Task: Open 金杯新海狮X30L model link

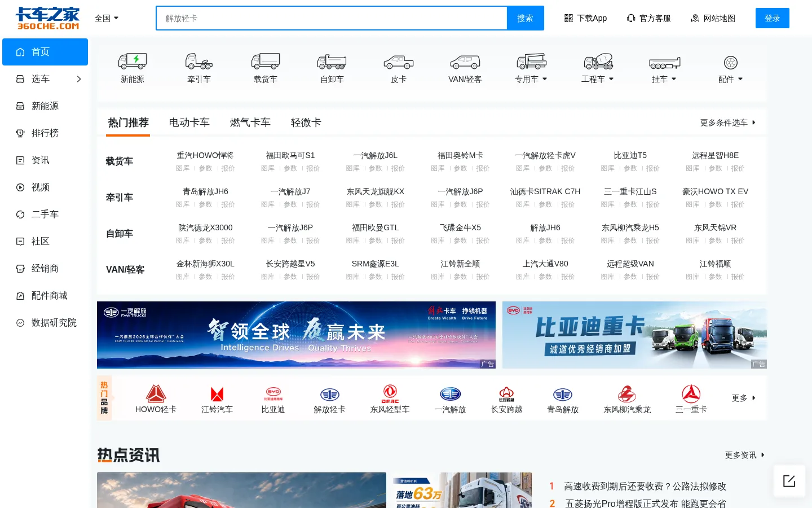Action: (205, 264)
